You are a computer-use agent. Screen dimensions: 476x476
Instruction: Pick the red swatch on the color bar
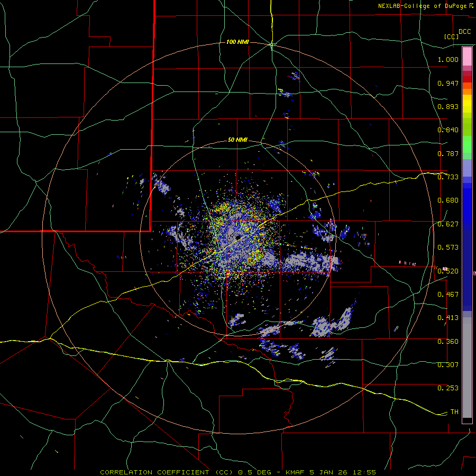[x=467, y=79]
